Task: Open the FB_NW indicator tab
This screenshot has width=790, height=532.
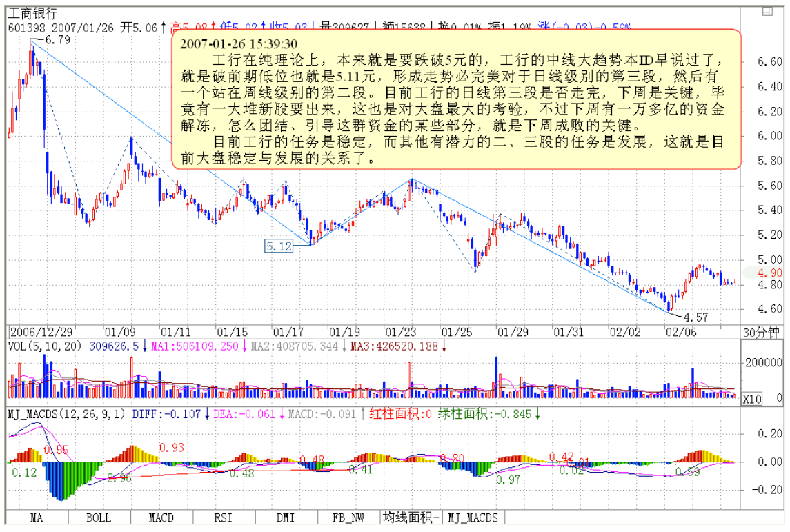Action: click(348, 518)
